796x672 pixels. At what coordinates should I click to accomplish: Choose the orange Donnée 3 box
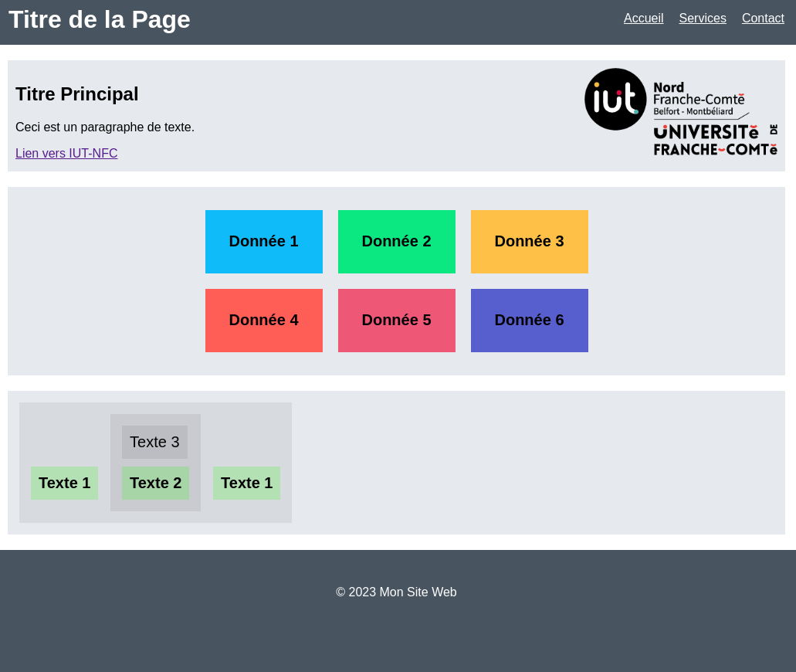(530, 242)
